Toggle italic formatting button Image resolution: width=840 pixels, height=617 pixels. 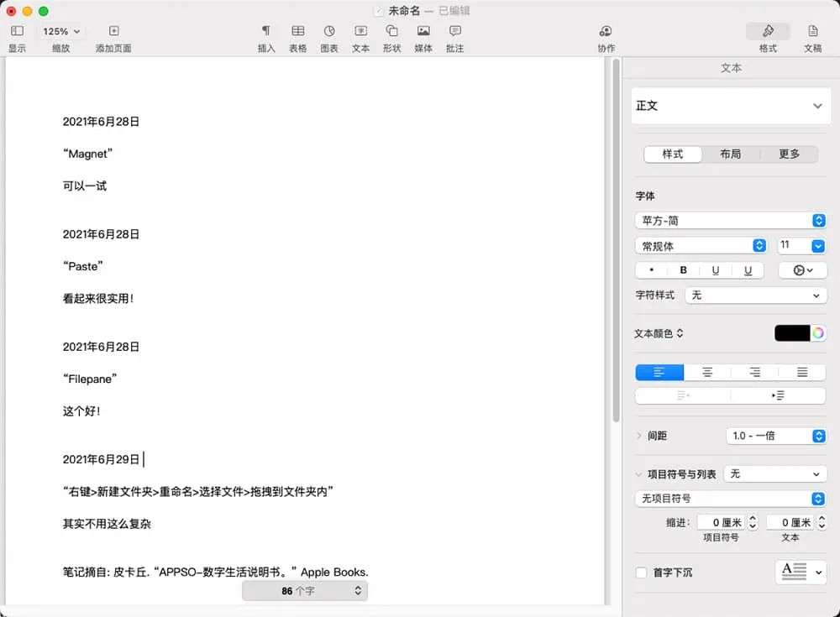(652, 270)
